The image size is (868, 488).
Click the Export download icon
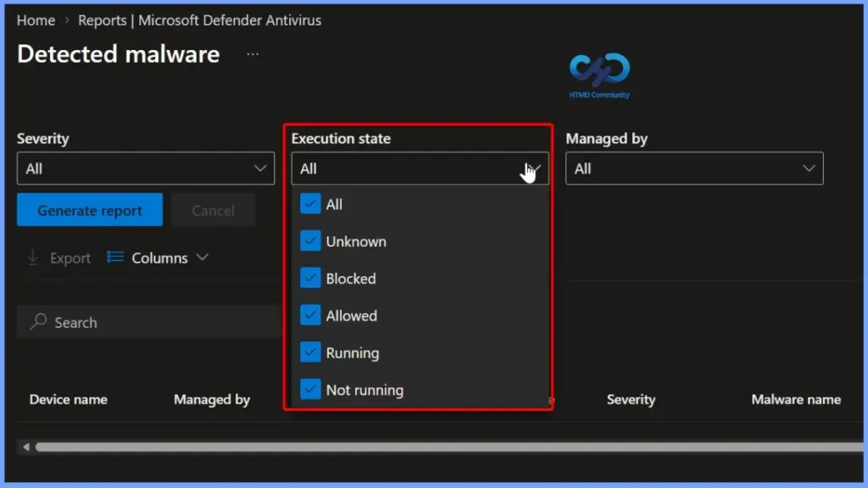(33, 258)
